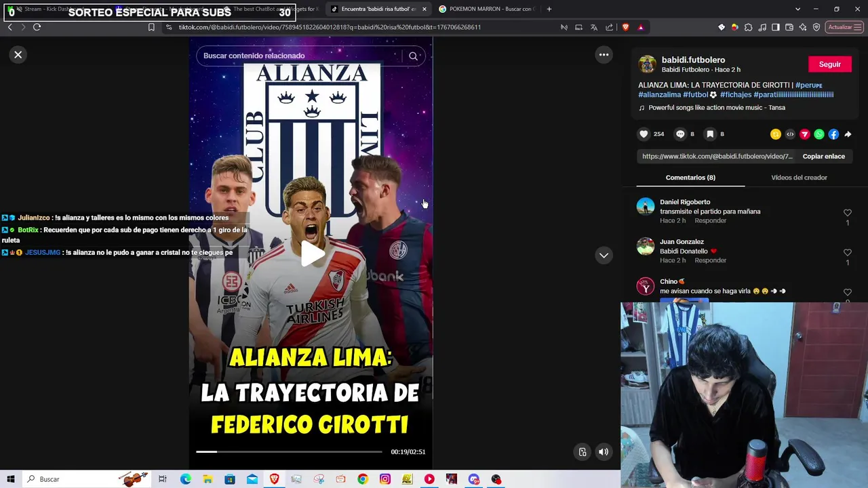Open commenter Chino's profile avatar
Image resolution: width=868 pixels, height=488 pixels.
tap(646, 285)
